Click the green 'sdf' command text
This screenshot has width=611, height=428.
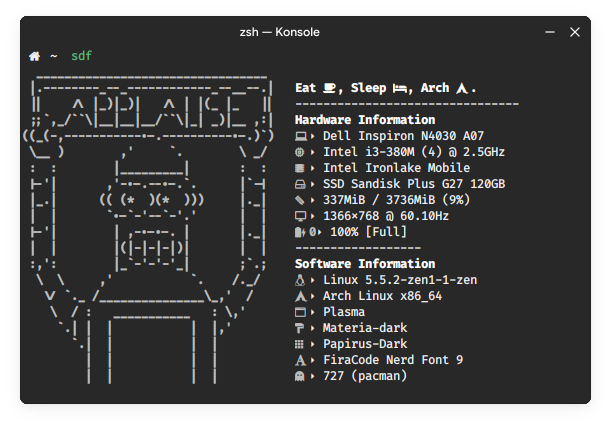[x=81, y=56]
